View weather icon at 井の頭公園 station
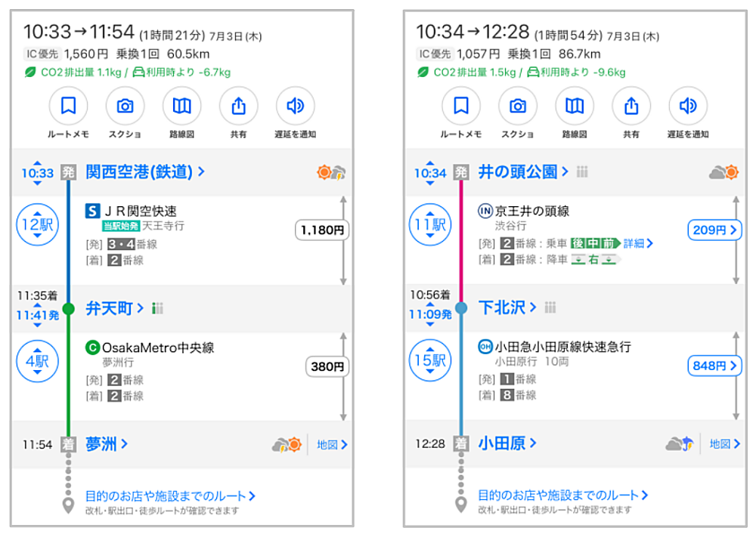The height and width of the screenshot is (534, 756). pyautogui.click(x=723, y=172)
